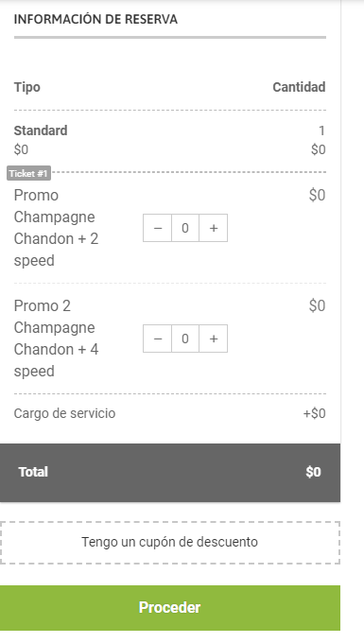Click quantity field for Promo 2 Chandon + 4 speed
The height and width of the screenshot is (643, 364).
pyautogui.click(x=185, y=339)
